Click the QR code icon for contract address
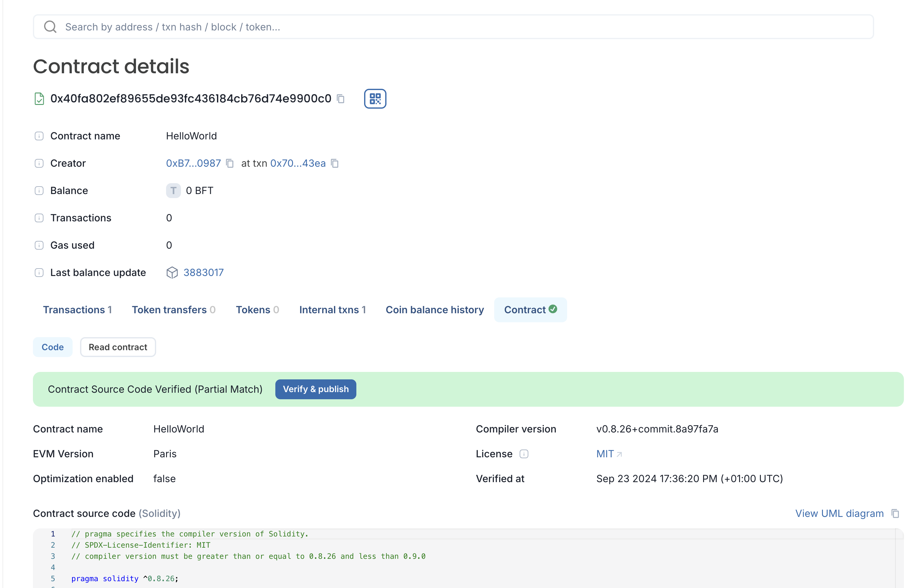 pos(374,98)
